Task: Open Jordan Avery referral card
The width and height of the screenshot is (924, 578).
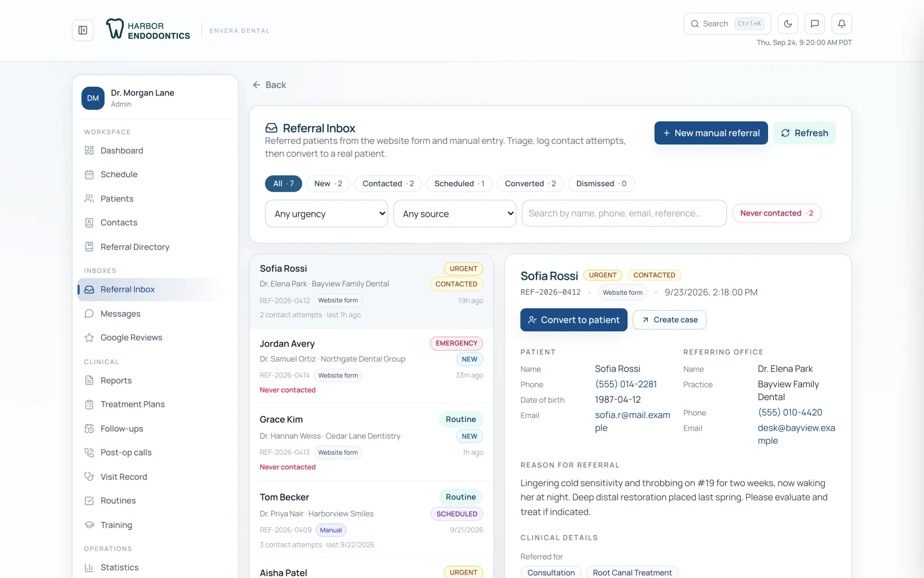Action: pyautogui.click(x=371, y=366)
